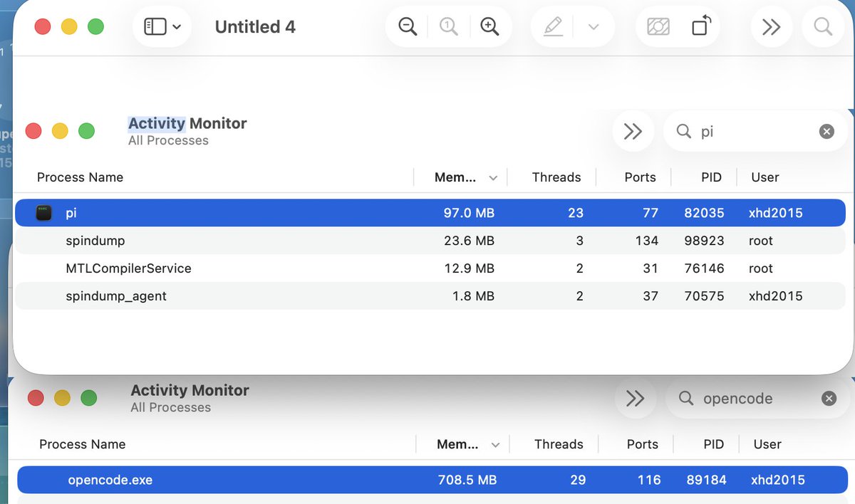Sort by Ports column in opencode window
This screenshot has height=504, width=855.
(642, 444)
